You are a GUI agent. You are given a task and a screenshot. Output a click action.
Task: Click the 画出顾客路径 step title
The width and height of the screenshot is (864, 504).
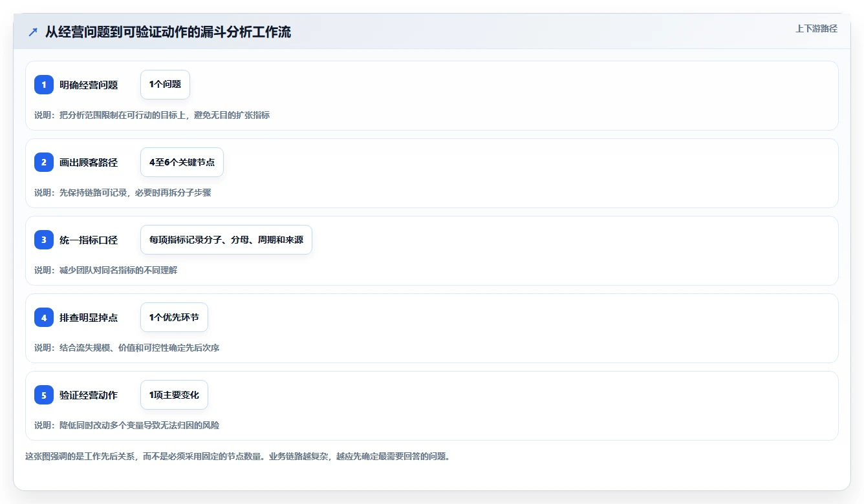coord(89,162)
